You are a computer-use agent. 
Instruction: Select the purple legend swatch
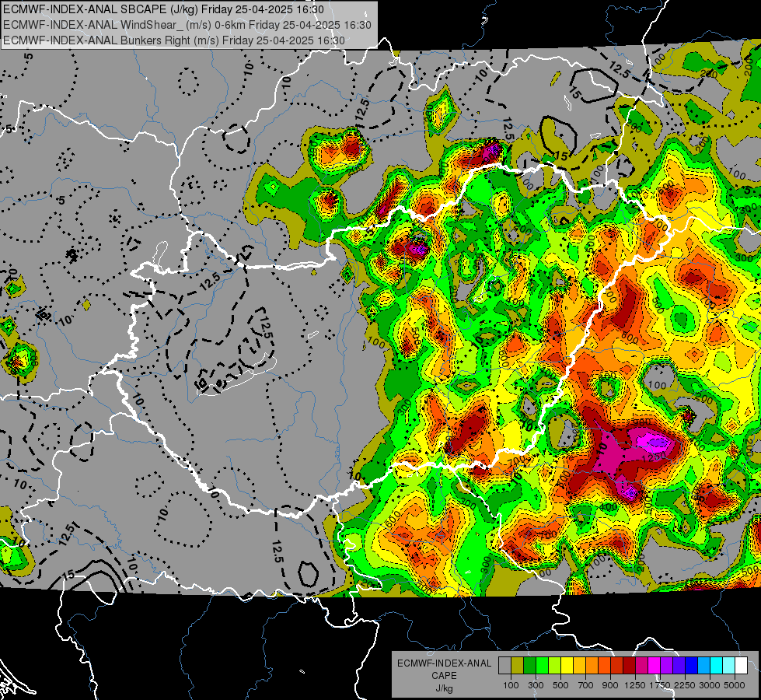pyautogui.click(x=666, y=666)
